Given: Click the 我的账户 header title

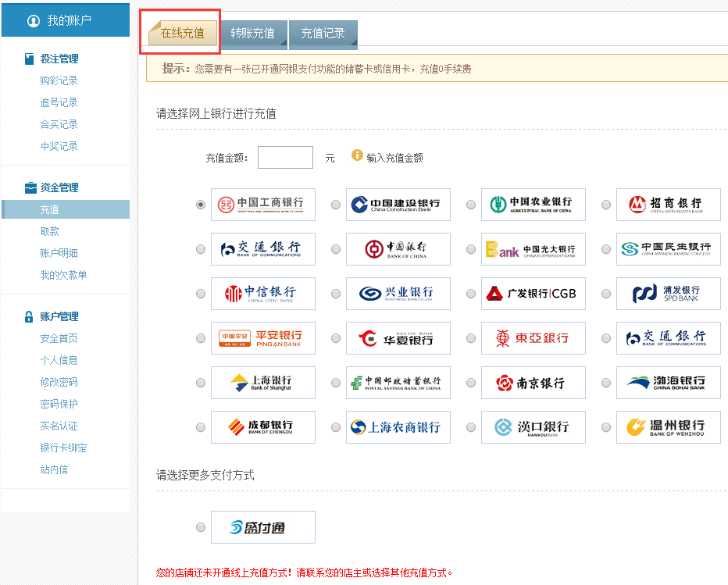Looking at the screenshot, I should pyautogui.click(x=70, y=21).
